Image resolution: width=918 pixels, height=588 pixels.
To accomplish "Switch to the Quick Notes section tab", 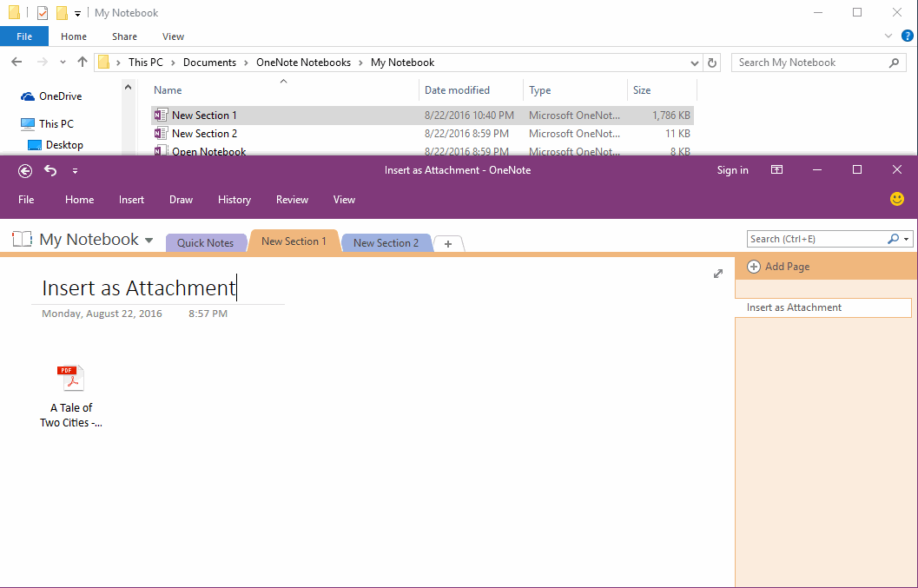I will [x=206, y=243].
